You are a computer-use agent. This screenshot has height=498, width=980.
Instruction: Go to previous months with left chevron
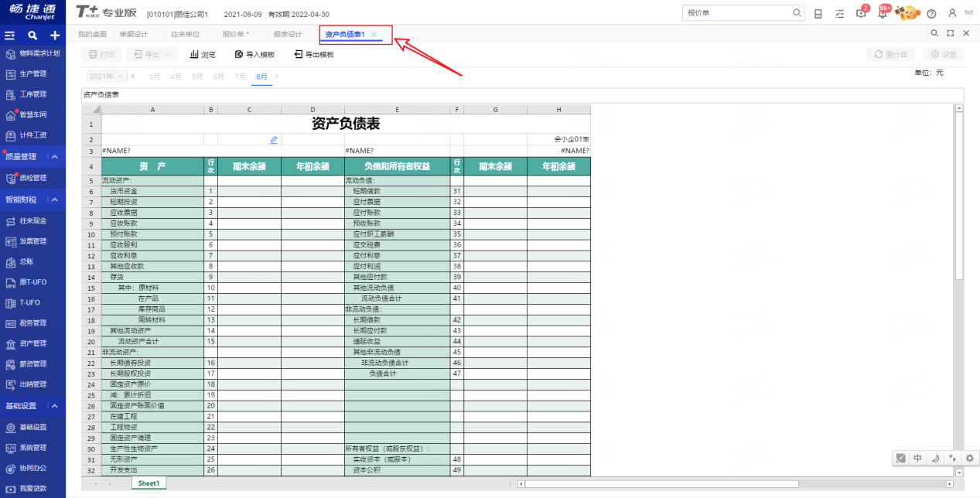pos(133,77)
